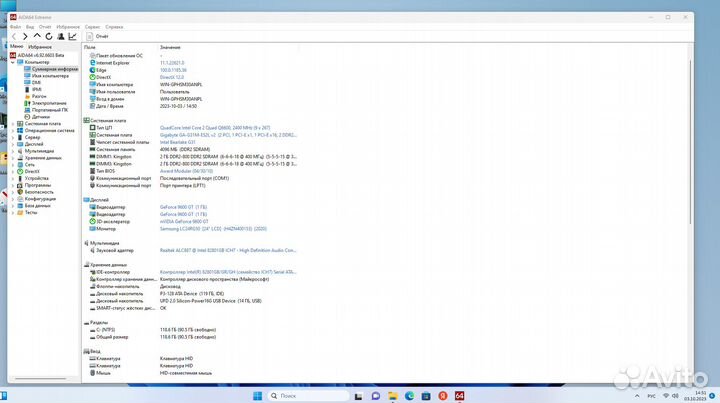Open the Файл menu
The width and height of the screenshot is (720, 403).
click(x=15, y=26)
